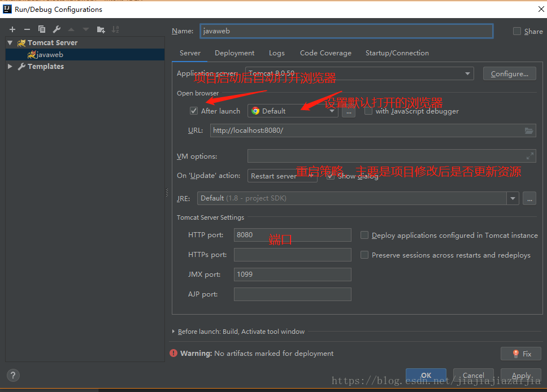Click the Apply button
This screenshot has width=547, height=392.
tap(521, 375)
